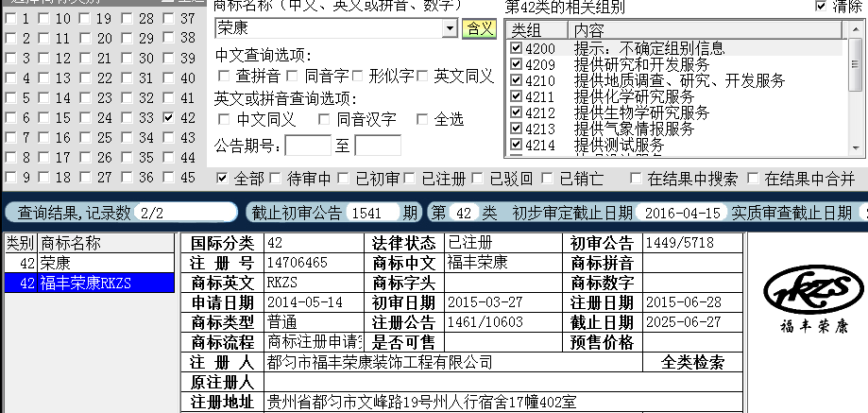Click the registrant 都匀市福丰荣康装饰工程有限公司
The image size is (868, 413).
[380, 363]
